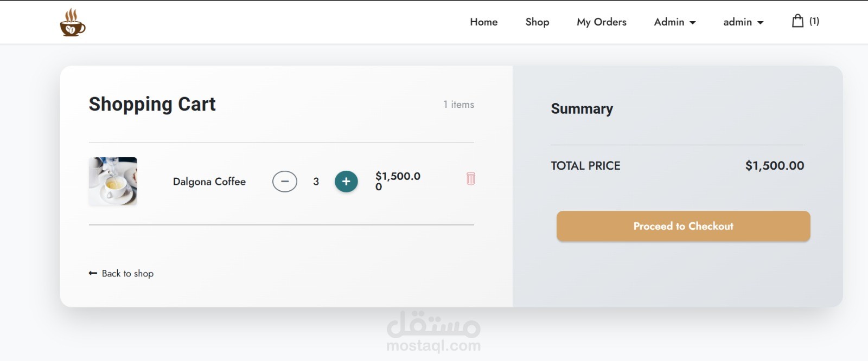This screenshot has height=361, width=868.
Task: Open the admin user account dropdown
Action: click(x=743, y=22)
